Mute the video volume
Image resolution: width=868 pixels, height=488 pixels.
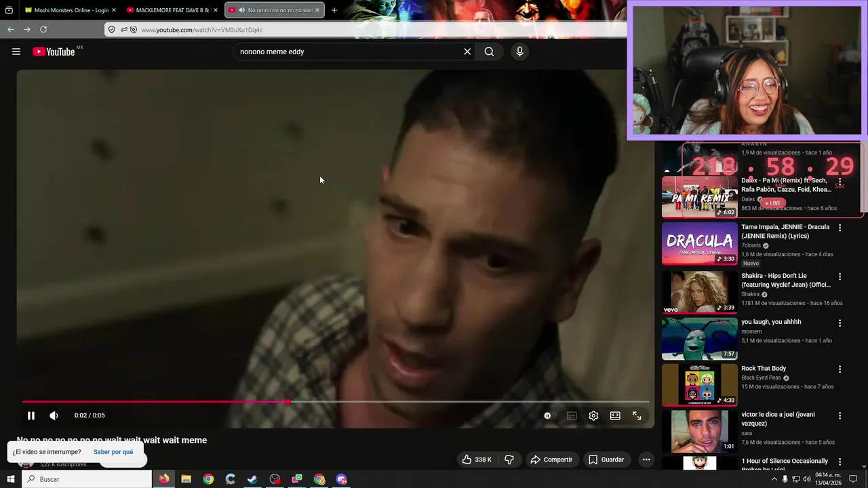tap(54, 415)
